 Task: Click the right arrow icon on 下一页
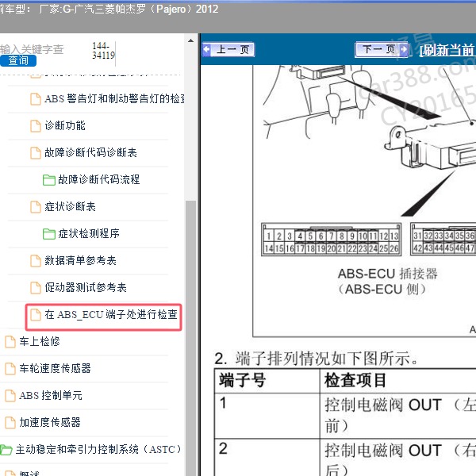(x=404, y=49)
